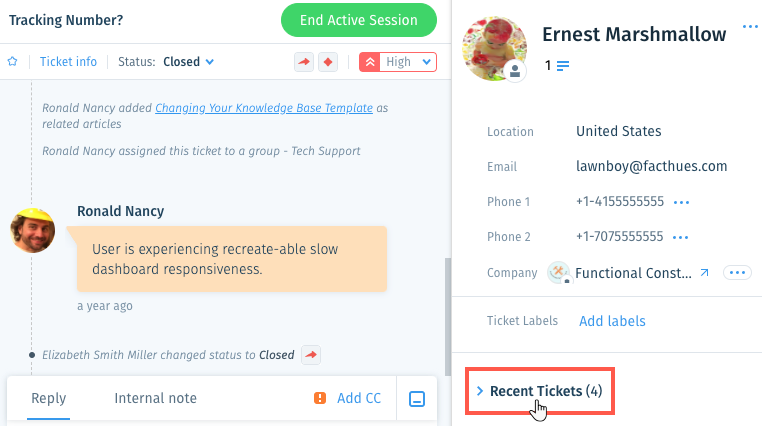
Task: Click the company ellipsis options button
Action: [737, 273]
